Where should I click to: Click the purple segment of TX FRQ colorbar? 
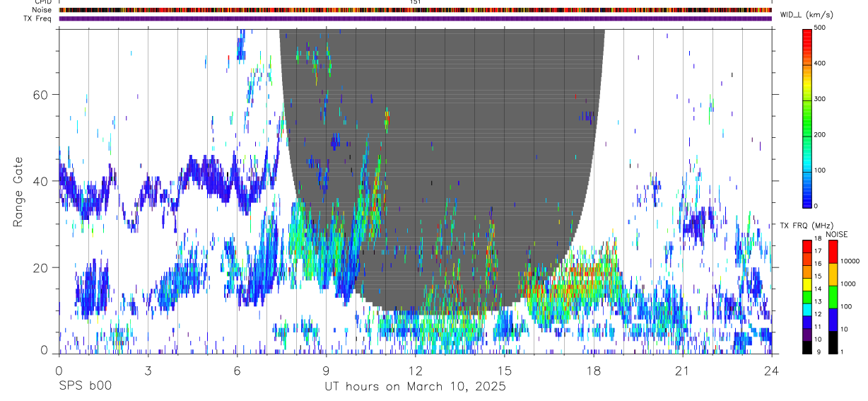(807, 335)
